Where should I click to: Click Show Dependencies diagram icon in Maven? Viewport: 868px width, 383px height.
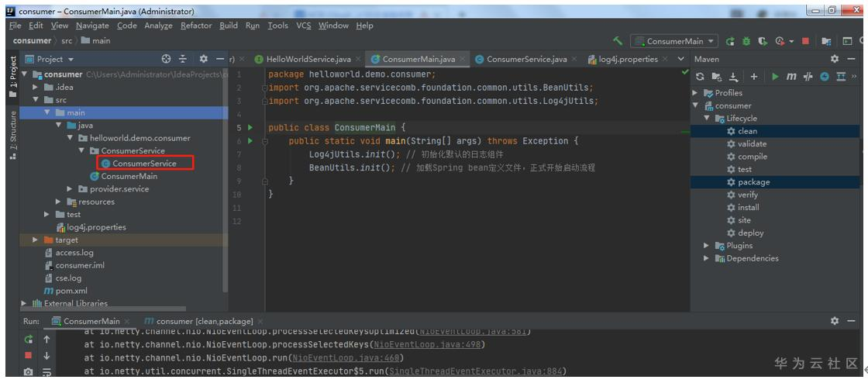[841, 77]
